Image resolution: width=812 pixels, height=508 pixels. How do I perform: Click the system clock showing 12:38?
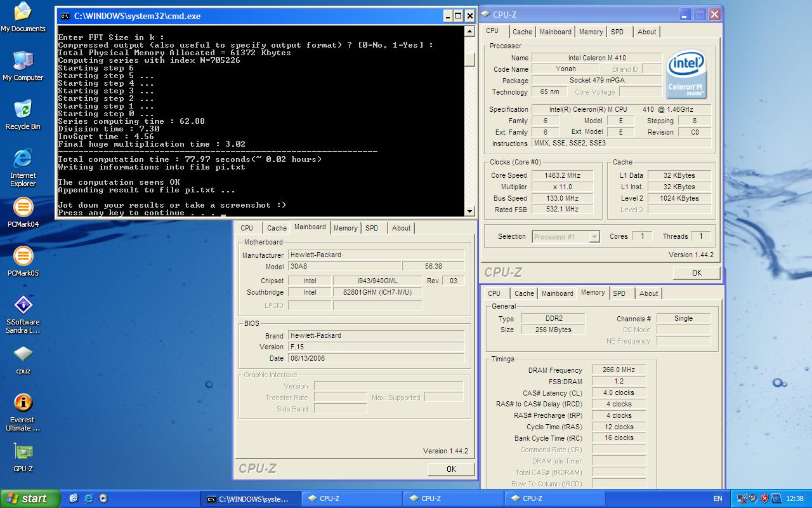pyautogui.click(x=794, y=498)
